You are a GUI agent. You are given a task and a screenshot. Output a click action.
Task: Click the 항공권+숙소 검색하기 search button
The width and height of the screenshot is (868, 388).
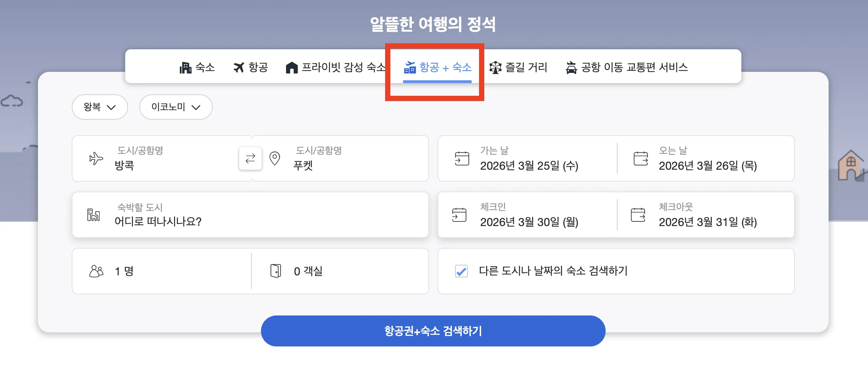point(433,330)
